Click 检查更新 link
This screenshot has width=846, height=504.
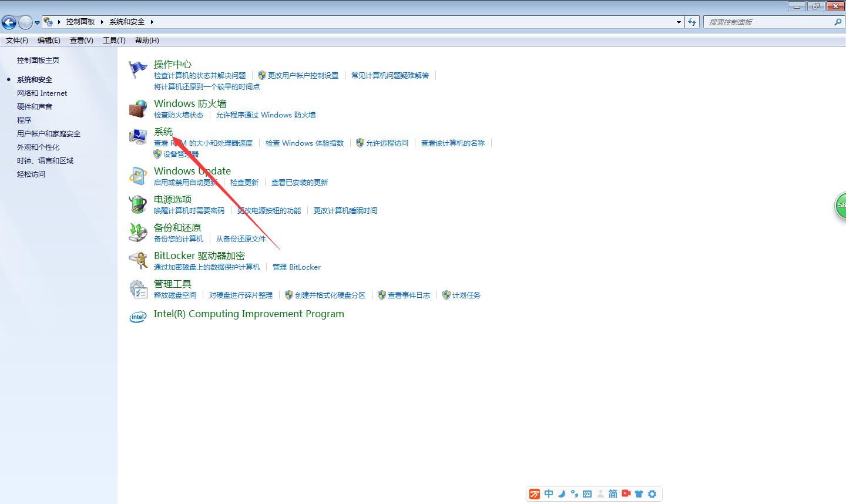click(x=244, y=183)
